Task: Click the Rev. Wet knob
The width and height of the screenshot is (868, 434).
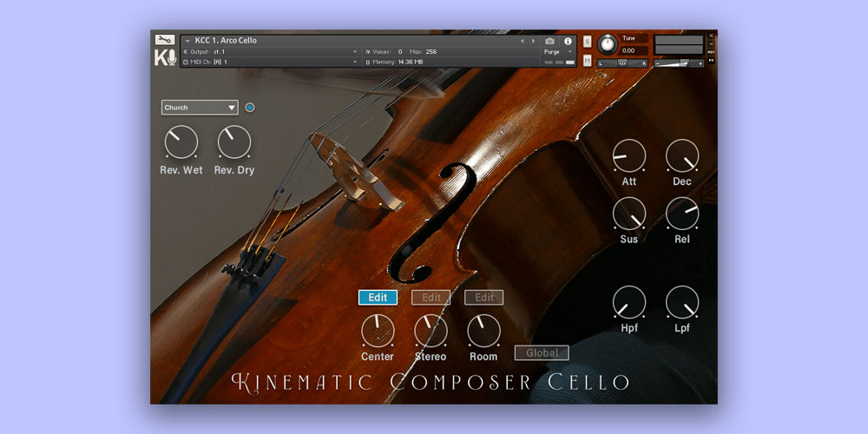Action: (x=181, y=142)
